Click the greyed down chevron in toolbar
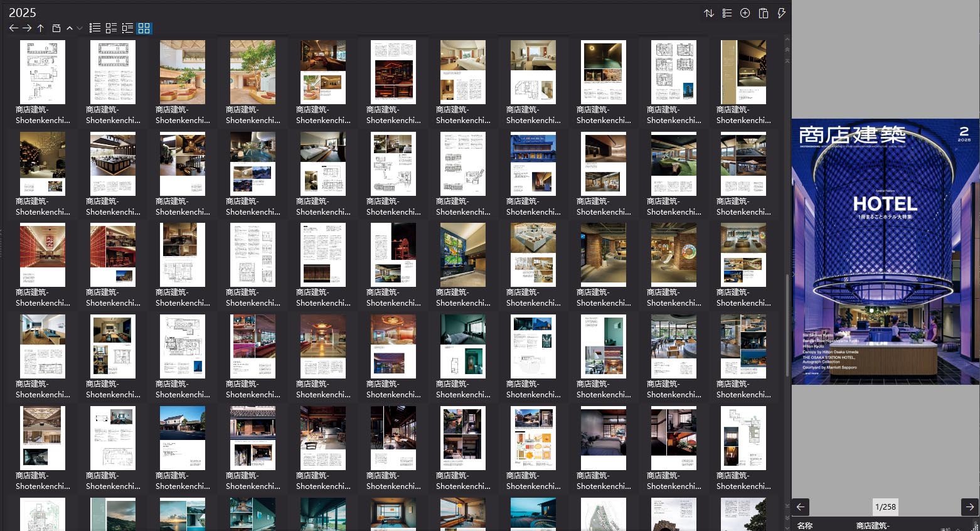The image size is (980, 531). (80, 28)
